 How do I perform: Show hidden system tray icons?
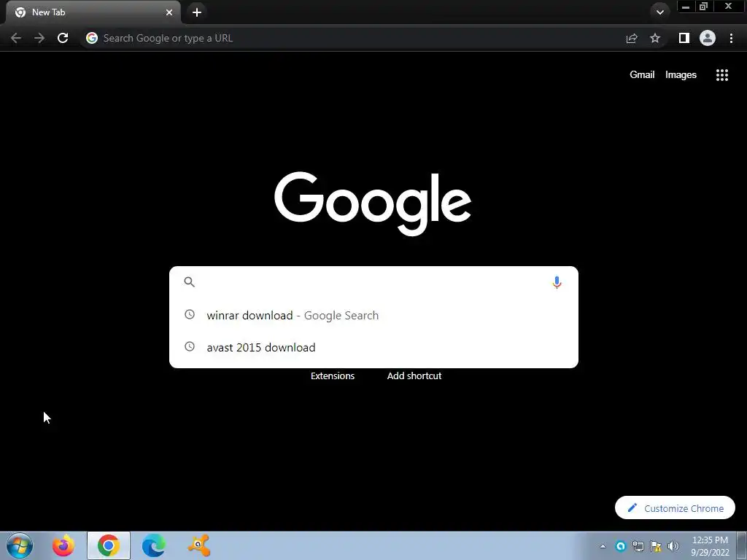pos(603,546)
